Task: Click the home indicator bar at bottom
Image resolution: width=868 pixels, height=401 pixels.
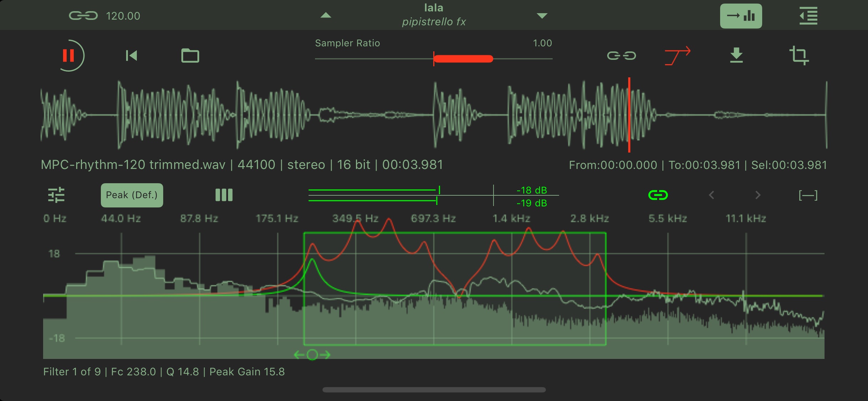Action: 434,390
